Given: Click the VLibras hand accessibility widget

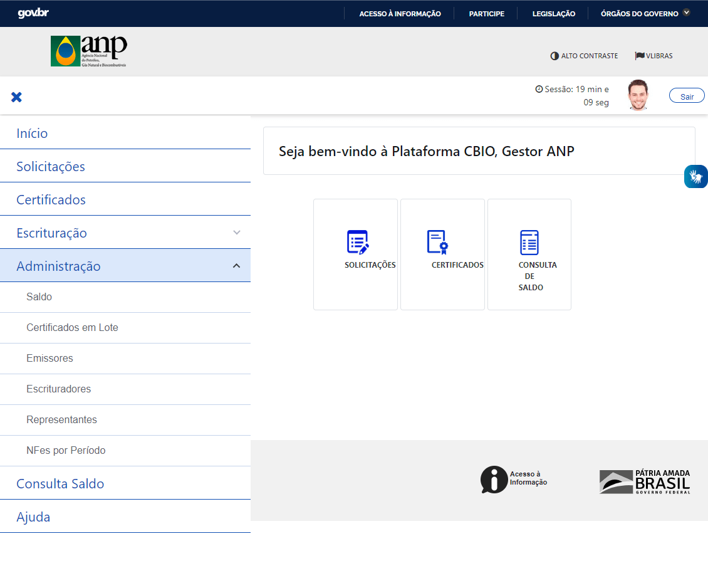Looking at the screenshot, I should point(696,177).
